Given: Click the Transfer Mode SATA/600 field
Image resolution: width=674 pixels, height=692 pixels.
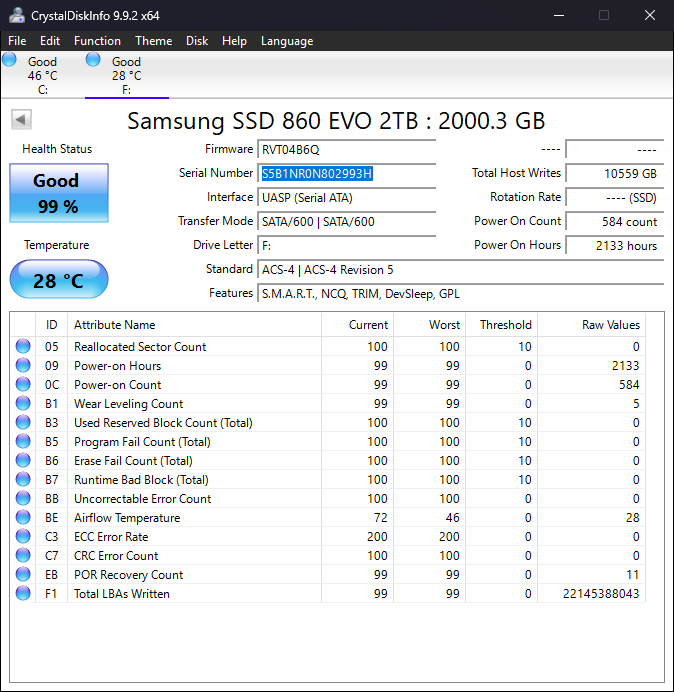Looking at the screenshot, I should pos(346,222).
